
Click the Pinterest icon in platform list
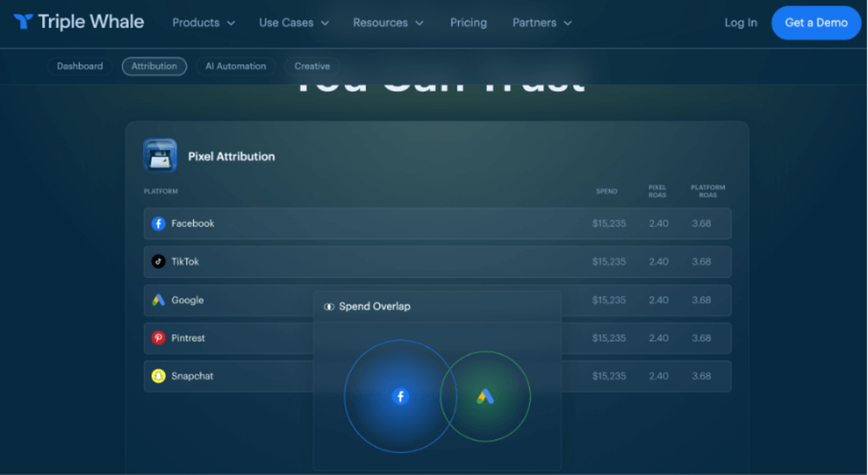coord(158,338)
